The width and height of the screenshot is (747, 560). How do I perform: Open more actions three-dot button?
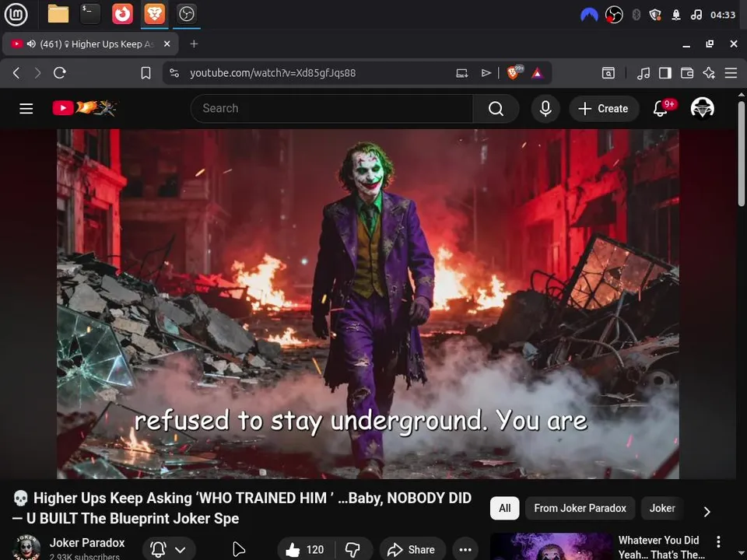coord(465,549)
